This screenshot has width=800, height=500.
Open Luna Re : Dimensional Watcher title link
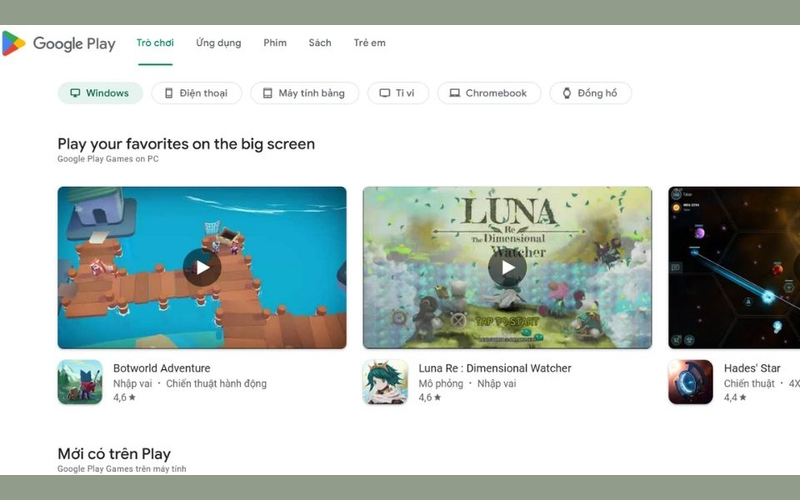(494, 368)
